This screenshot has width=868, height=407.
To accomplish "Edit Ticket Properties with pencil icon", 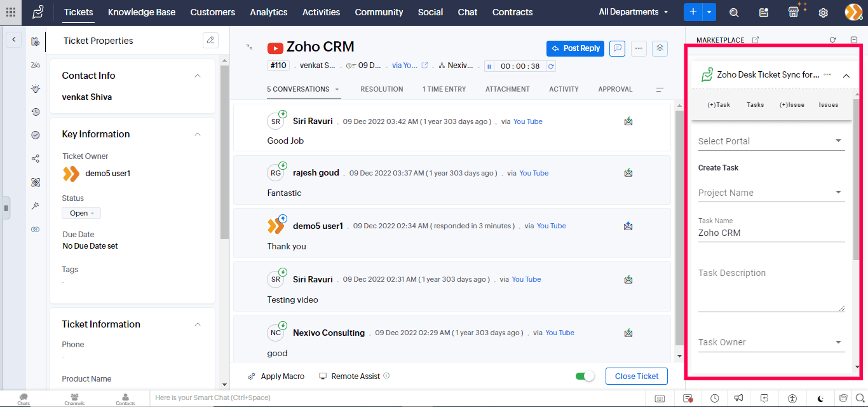I will [210, 40].
